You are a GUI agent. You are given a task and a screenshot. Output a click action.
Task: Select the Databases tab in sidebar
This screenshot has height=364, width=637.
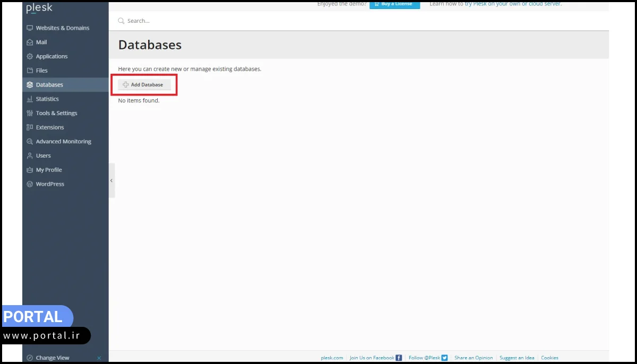coord(50,84)
